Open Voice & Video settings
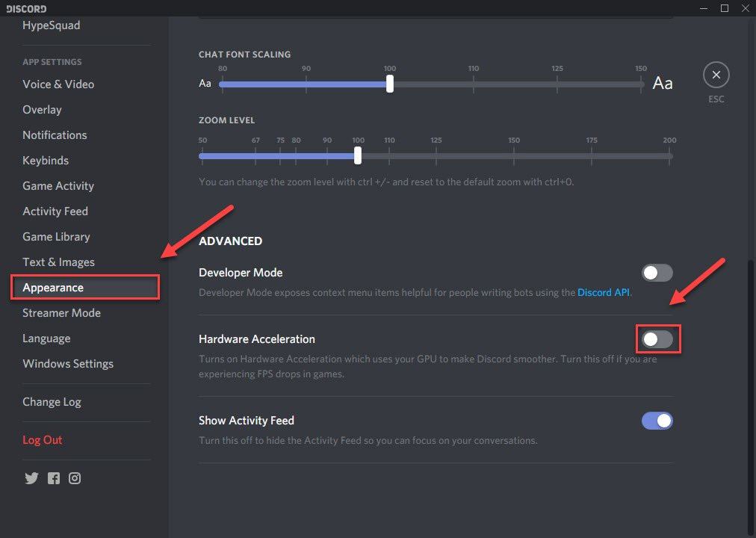 [58, 84]
